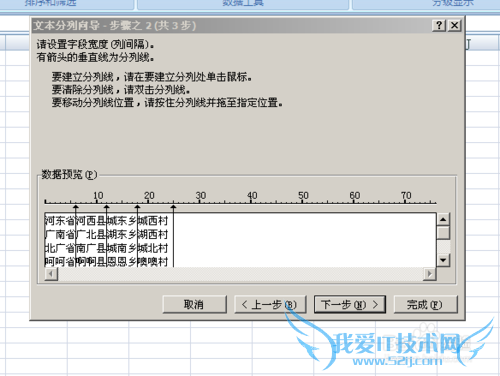Click the 取消 cancel button
500x376 pixels.
pos(194,304)
